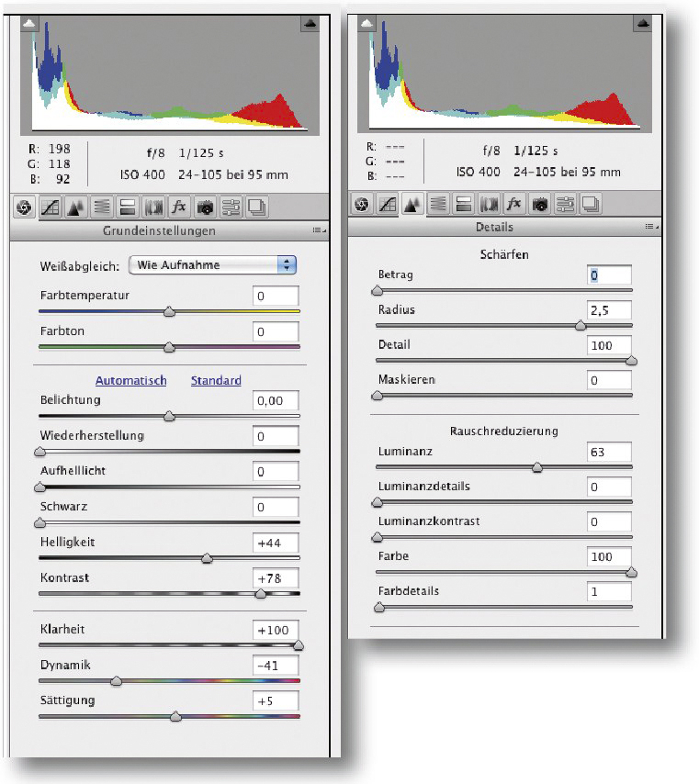The image size is (699, 784).
Task: Focus the Helligkeit value field showing +44
Action: pyautogui.click(x=276, y=543)
